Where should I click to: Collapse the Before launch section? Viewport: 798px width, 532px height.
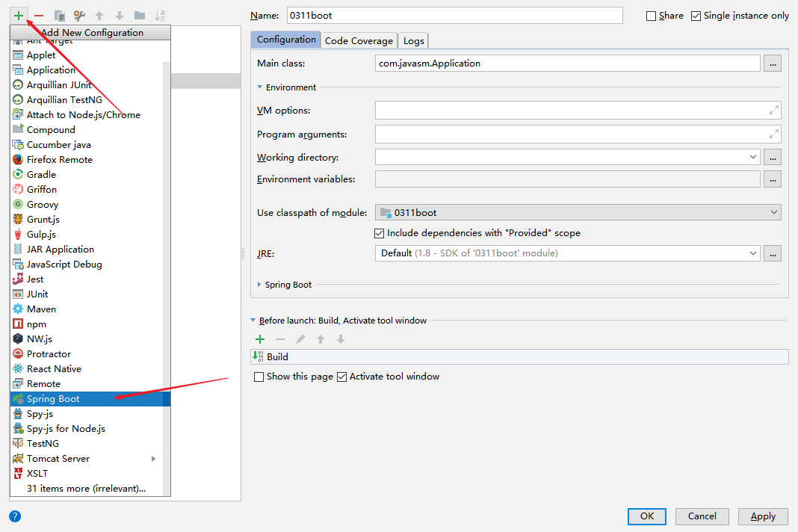[253, 321]
